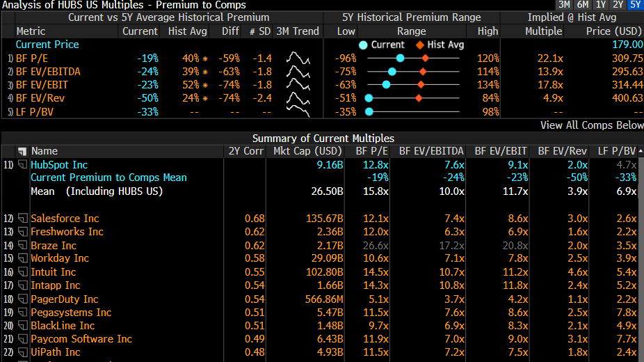Click the note icon beside UiPath Inc
Image resolution: width=644 pixels, height=362 pixels.
[x=22, y=352]
